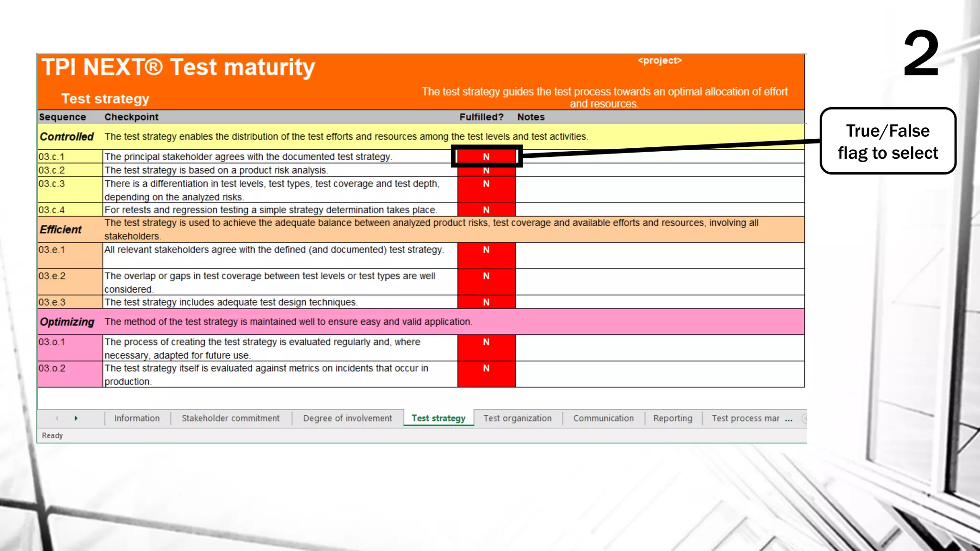Select the red Fulfilled cell for 03.e.3
The width and height of the screenshot is (980, 551).
click(x=486, y=302)
